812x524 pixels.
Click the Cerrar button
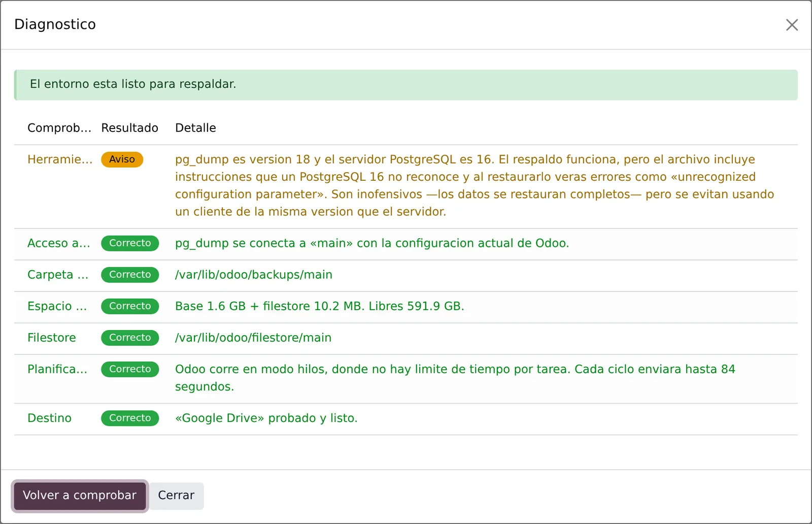[x=176, y=496]
